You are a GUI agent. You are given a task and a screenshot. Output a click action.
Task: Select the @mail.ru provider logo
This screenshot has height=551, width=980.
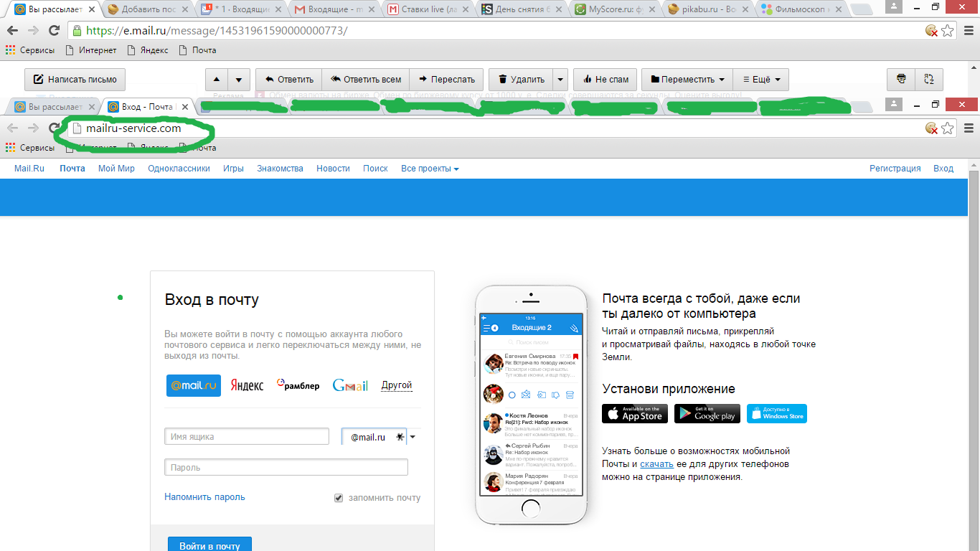point(194,385)
